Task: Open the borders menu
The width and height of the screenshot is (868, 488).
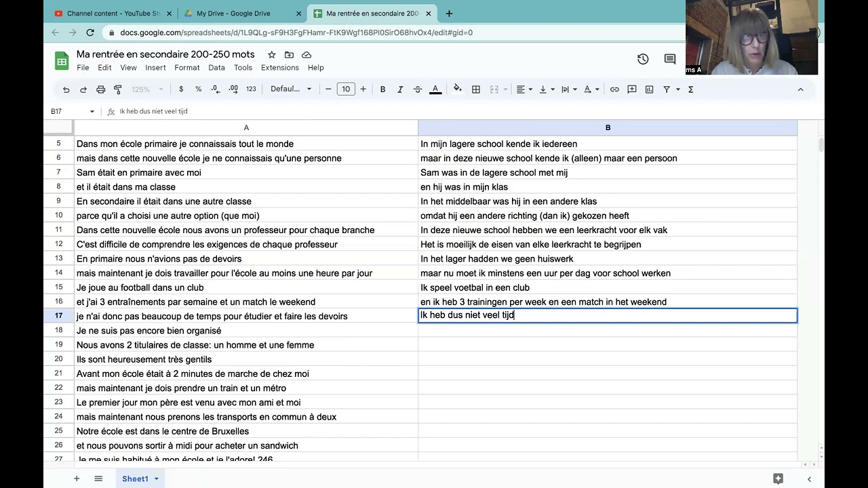Action: 476,89
